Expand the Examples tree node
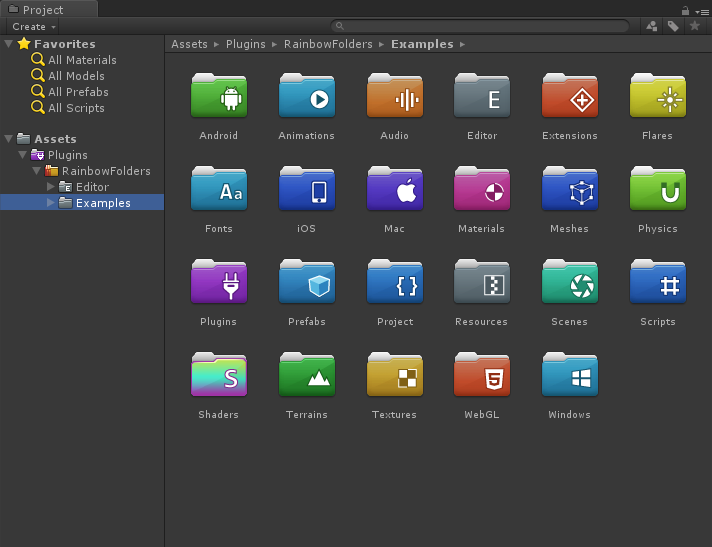This screenshot has height=547, width=712. [50, 202]
